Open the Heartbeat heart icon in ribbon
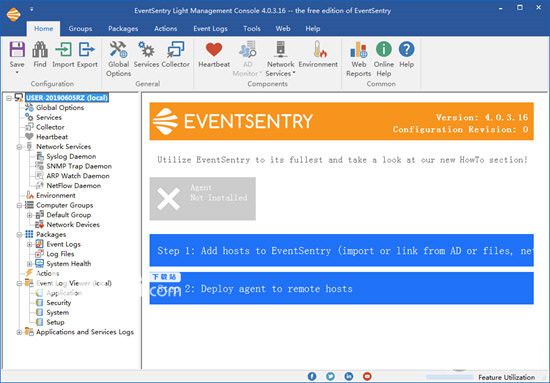The image size is (550, 383). tap(214, 49)
